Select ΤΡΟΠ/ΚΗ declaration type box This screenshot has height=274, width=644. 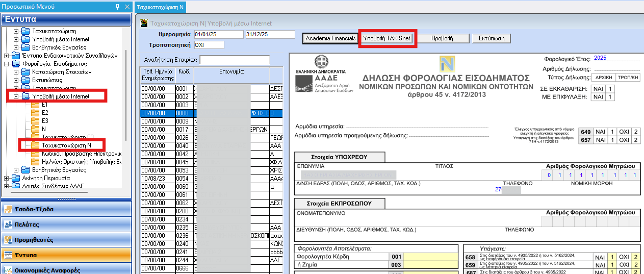(x=627, y=78)
